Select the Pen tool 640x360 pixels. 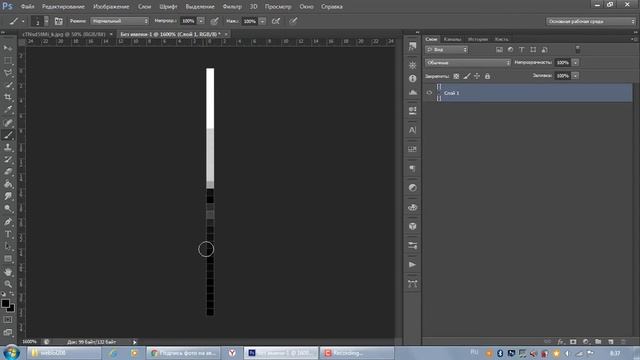tap(8, 222)
